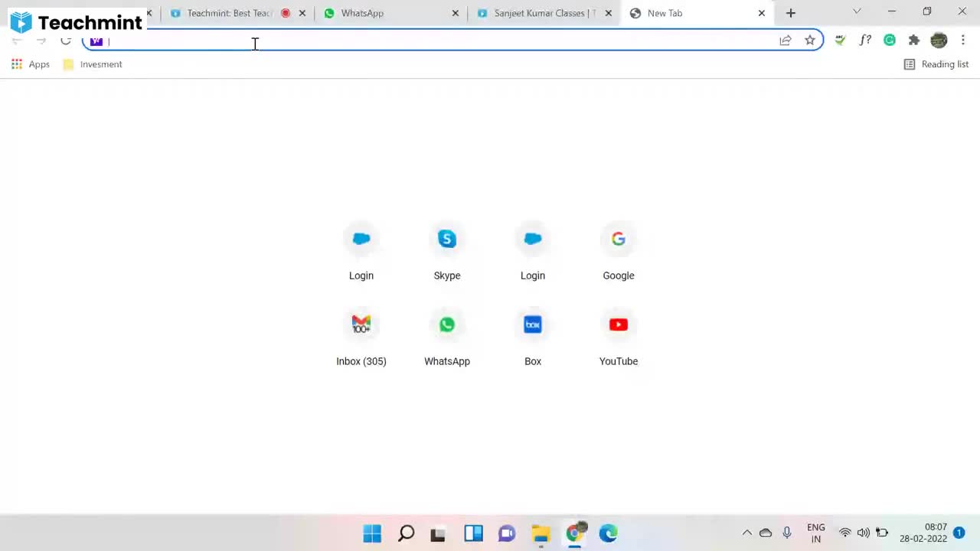Open the Google shortcut tile

pos(619,253)
